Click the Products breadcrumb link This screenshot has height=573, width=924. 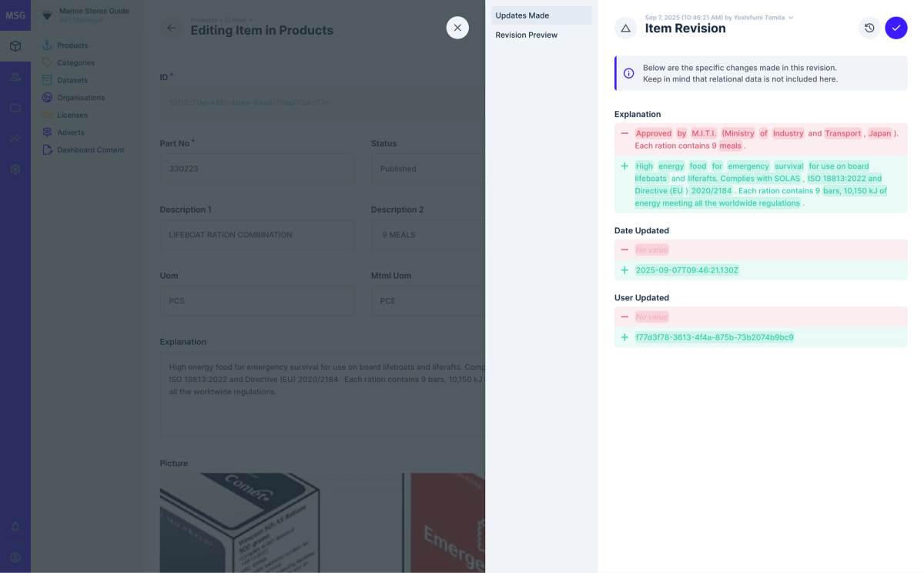coord(204,20)
